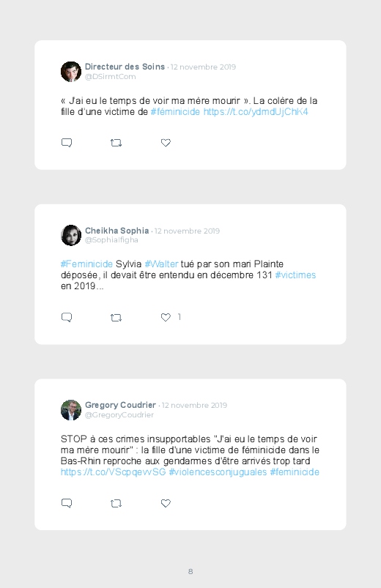The image size is (381, 588).
Task: Like Cheikha Sophia's tweet with 1 like
Action: pos(166,317)
